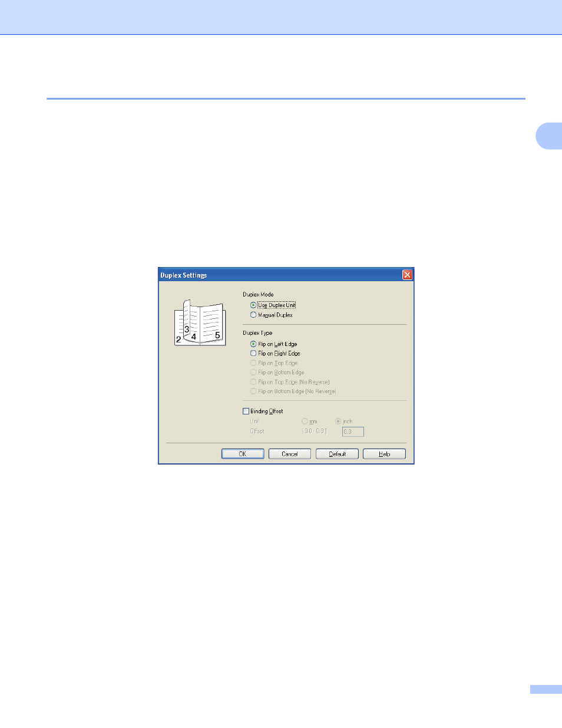Image resolution: width=562 pixels, height=728 pixels.
Task: Click the duplex booklet preview image
Action: pos(200,322)
